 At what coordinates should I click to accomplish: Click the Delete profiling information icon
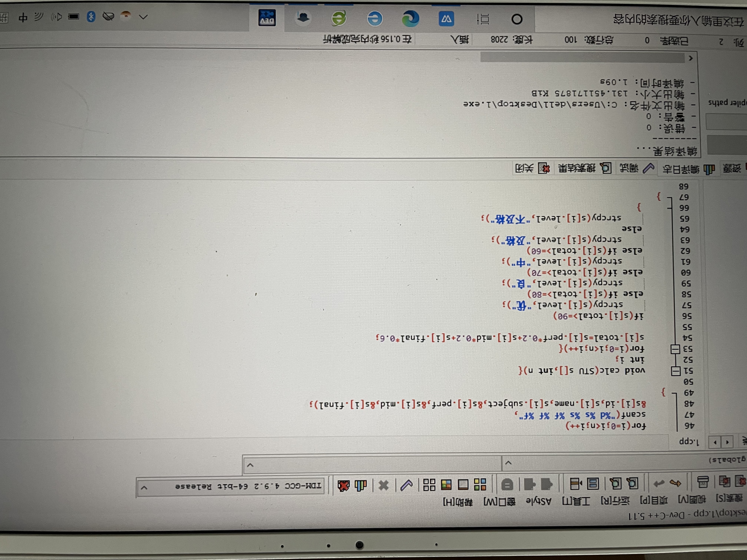tap(344, 486)
